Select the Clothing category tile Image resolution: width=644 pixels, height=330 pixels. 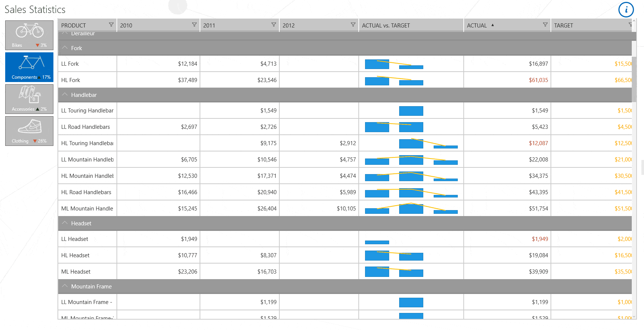(x=29, y=131)
